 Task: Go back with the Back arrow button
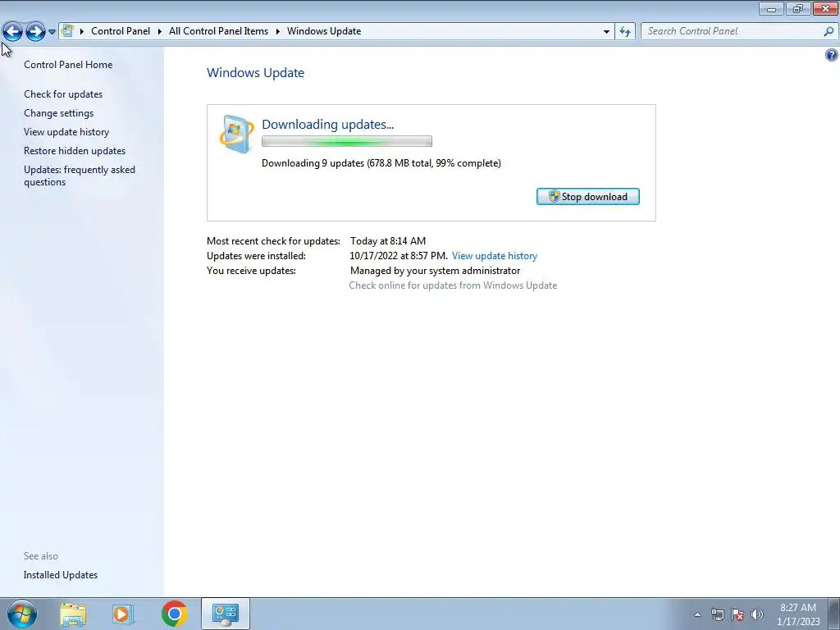12,32
